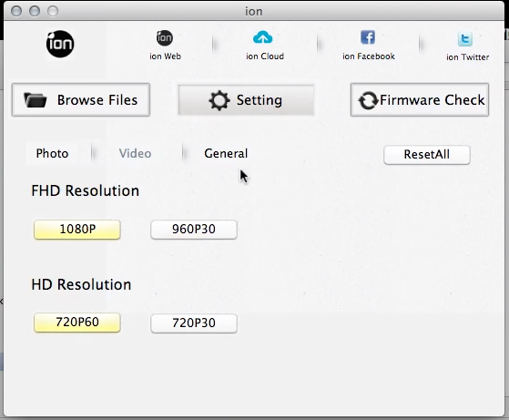Choose the 720P30 HD resolution option
The image size is (509, 420).
194,323
